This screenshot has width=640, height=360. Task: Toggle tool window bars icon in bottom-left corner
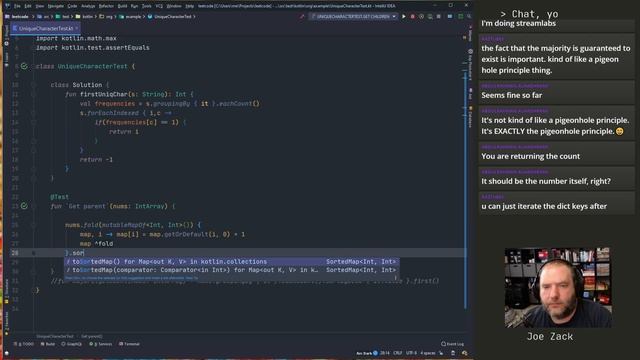click(x=7, y=353)
